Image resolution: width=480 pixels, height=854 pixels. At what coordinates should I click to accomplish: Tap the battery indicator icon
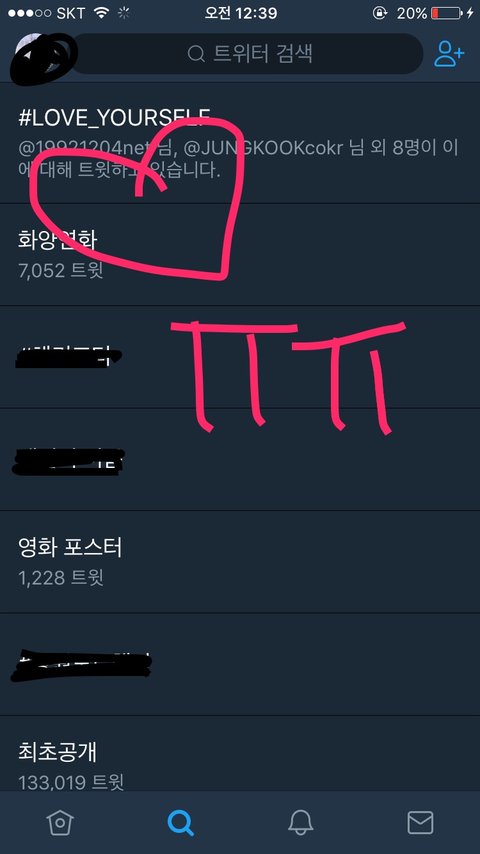[x=446, y=13]
